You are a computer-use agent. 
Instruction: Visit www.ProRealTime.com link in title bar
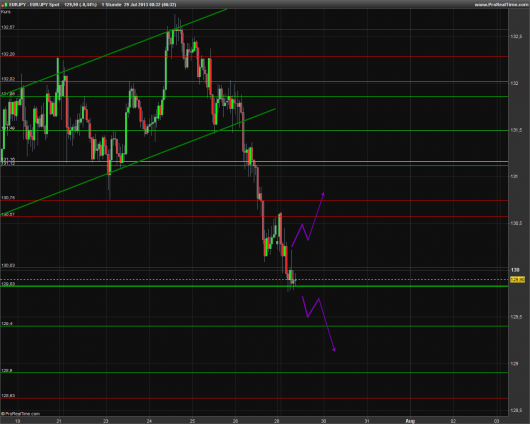(501, 5)
